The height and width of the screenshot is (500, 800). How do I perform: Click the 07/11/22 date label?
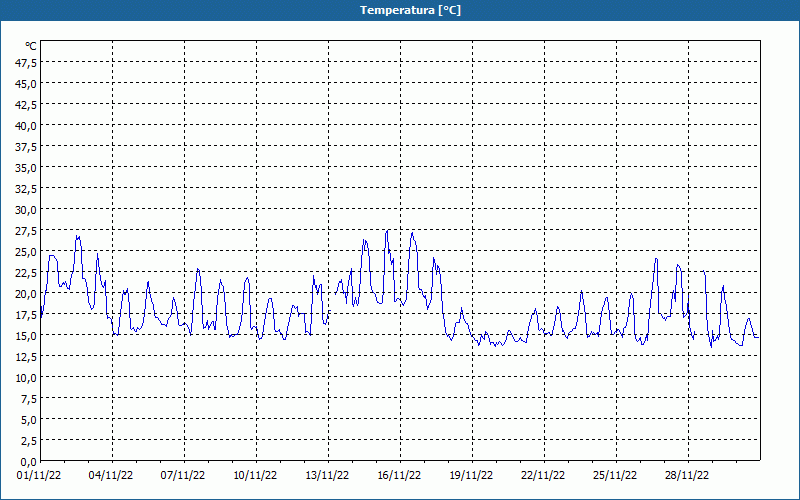pyautogui.click(x=183, y=476)
